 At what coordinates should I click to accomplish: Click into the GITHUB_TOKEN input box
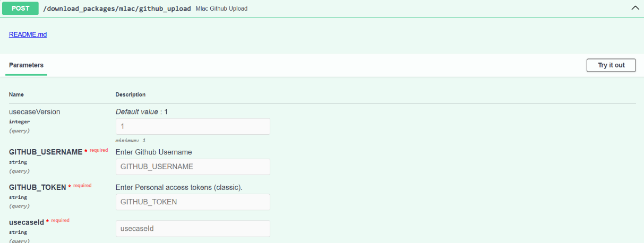[193, 202]
